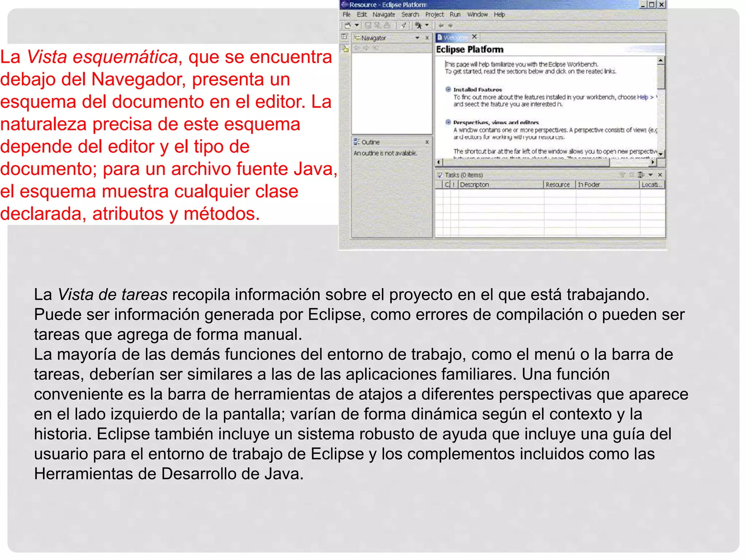Viewport: 747px width, 560px height.
Task: Click the Welcome page scroll down arrow
Action: [x=661, y=154]
